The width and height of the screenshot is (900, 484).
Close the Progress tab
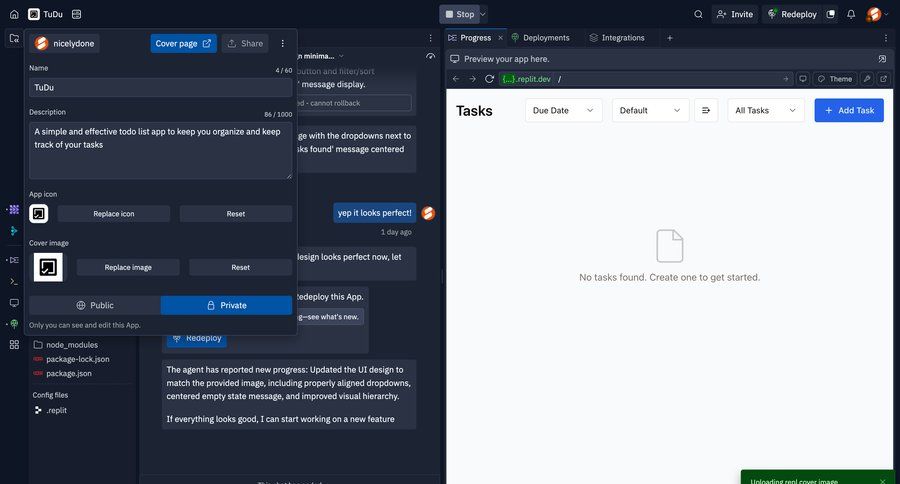click(500, 38)
